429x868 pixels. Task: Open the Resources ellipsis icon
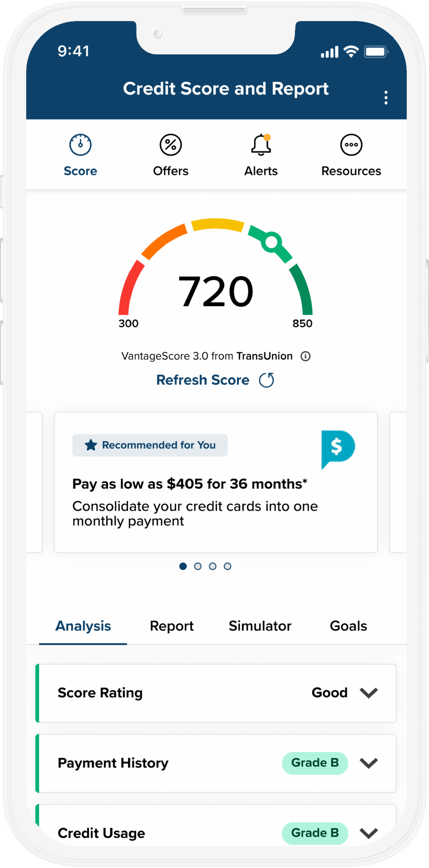click(x=351, y=145)
